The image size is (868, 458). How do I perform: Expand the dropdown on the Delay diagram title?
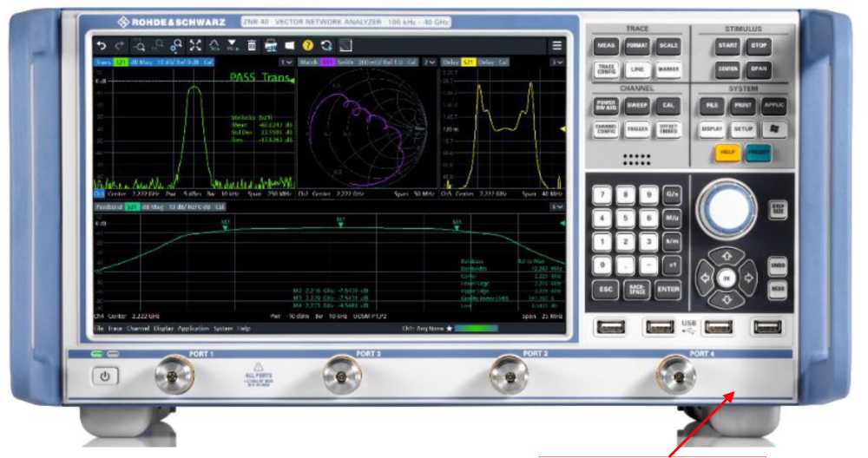pos(556,62)
